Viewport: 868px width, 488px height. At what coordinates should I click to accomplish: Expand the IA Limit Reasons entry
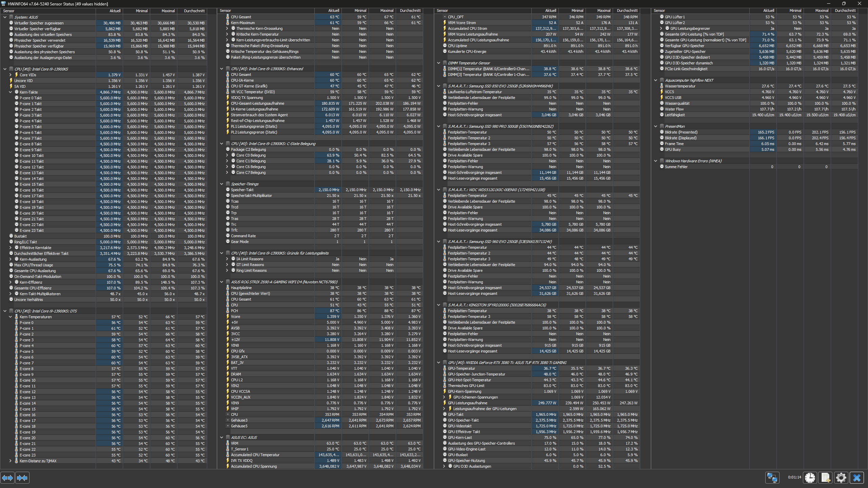[227, 259]
